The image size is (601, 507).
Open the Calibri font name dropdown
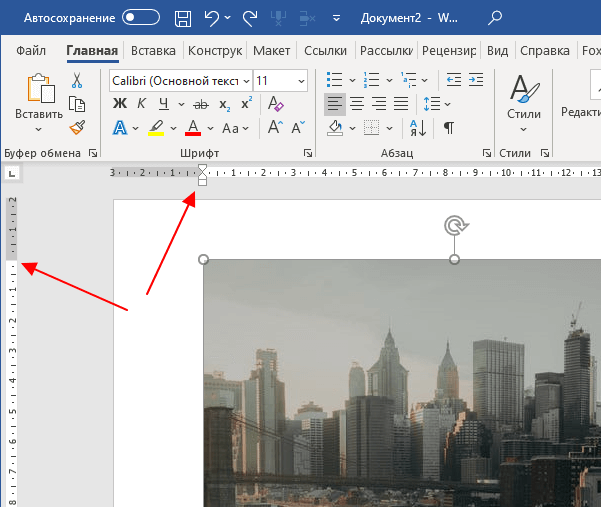(242, 80)
